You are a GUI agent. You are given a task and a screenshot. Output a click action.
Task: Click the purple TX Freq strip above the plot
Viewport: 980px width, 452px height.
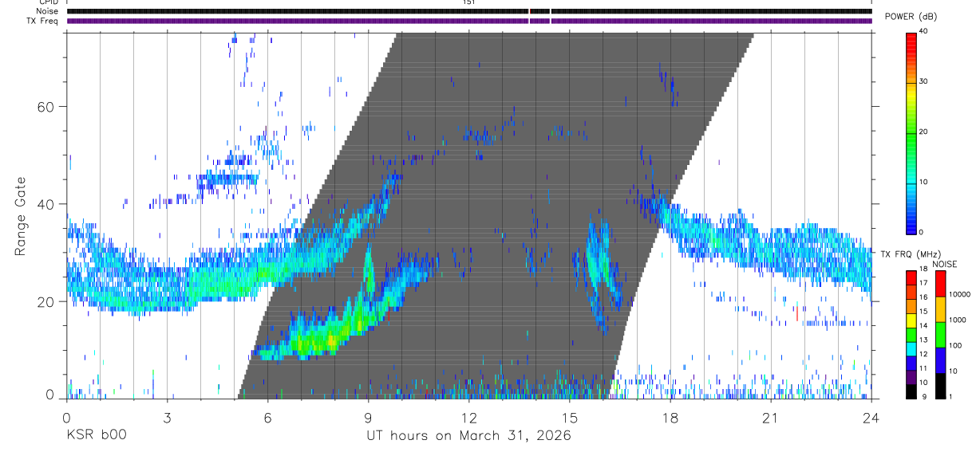[469, 21]
